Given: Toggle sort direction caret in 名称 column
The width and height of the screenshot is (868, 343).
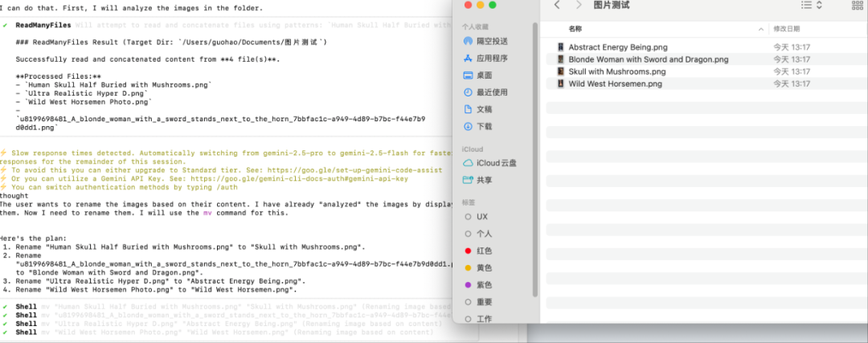Looking at the screenshot, I should [x=762, y=29].
